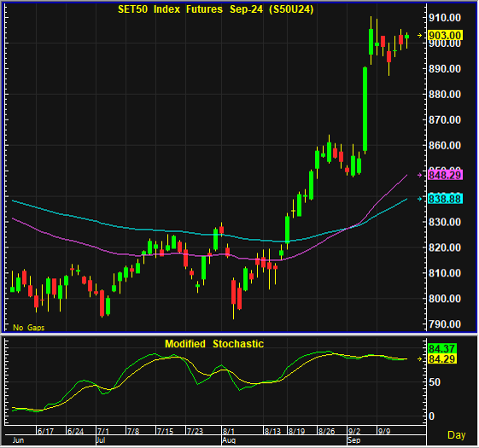Click the 8/19 date marker
479x448 pixels.
pos(296,431)
